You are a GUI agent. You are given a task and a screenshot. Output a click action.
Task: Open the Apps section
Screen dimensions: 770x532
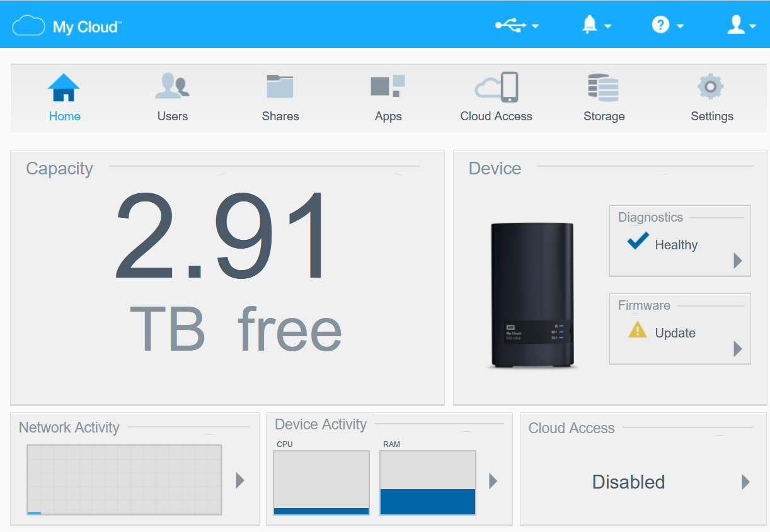(x=388, y=87)
